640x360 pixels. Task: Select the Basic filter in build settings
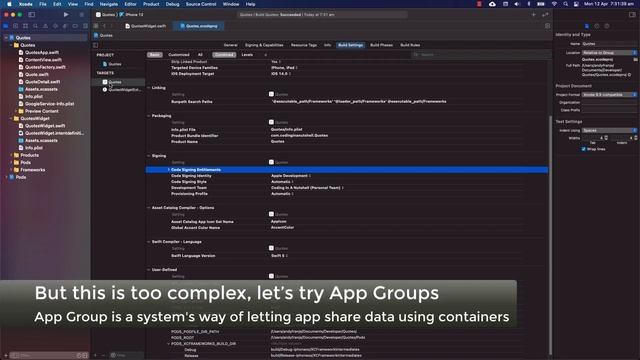coord(155,55)
